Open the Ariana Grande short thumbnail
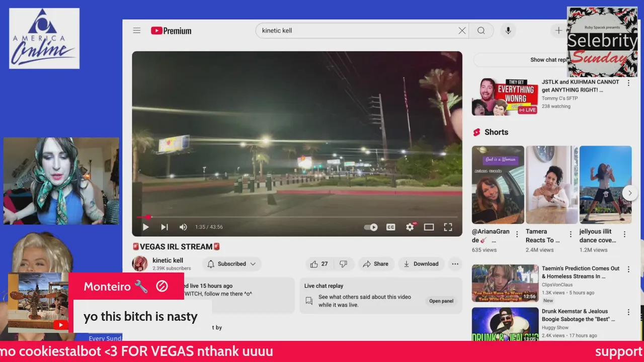The image size is (644, 362). coord(498,185)
